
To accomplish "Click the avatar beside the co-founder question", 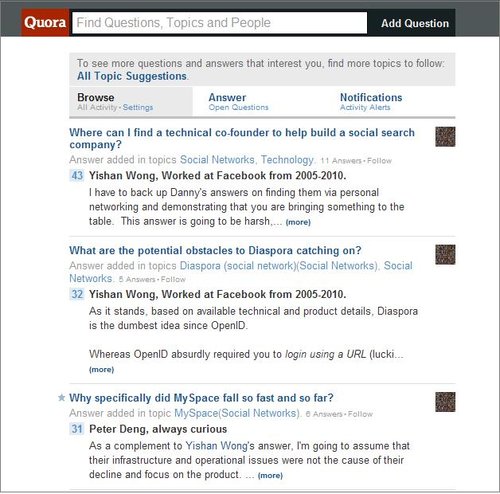I will (445, 137).
